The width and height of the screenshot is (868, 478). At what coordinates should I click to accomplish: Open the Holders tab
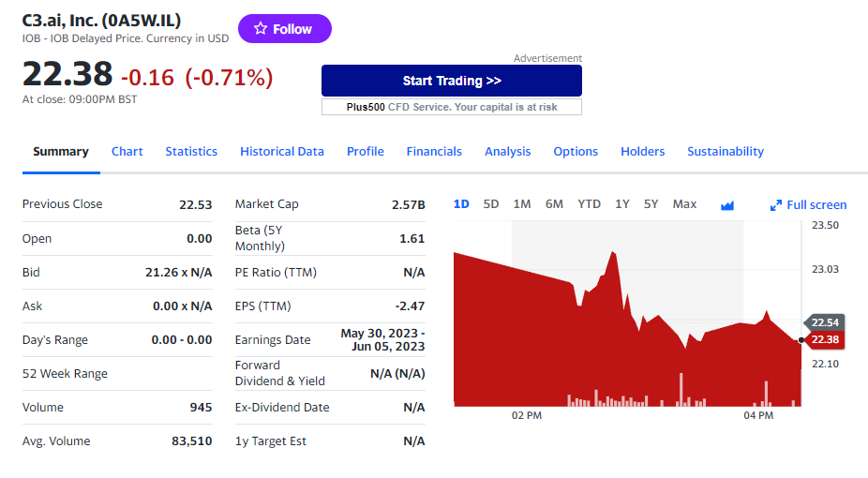pos(643,152)
